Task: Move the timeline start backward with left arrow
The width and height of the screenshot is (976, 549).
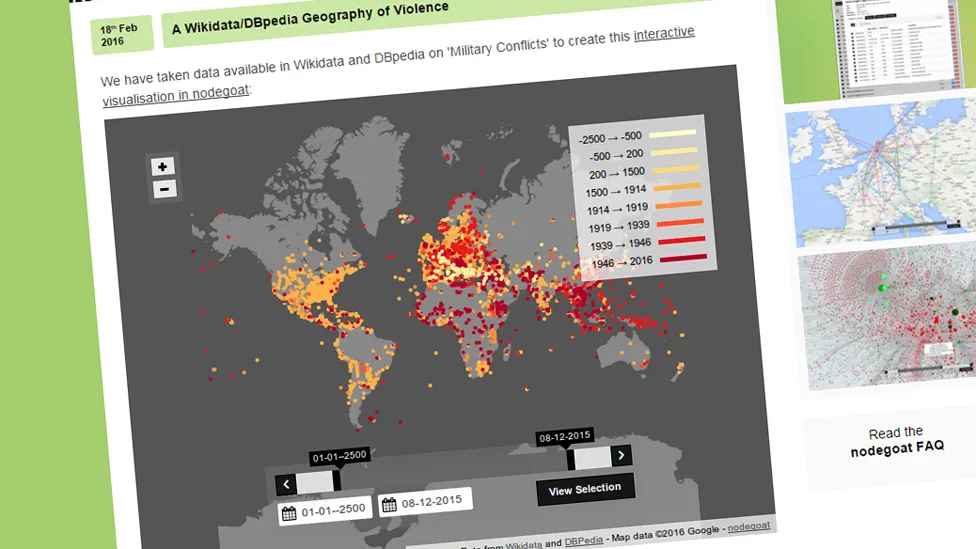Action: click(x=286, y=484)
